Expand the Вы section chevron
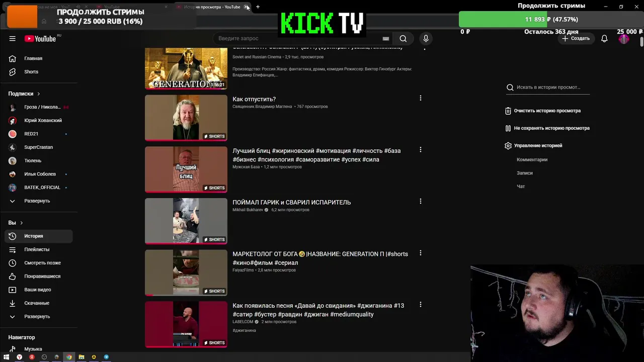The width and height of the screenshot is (644, 362). (x=21, y=223)
